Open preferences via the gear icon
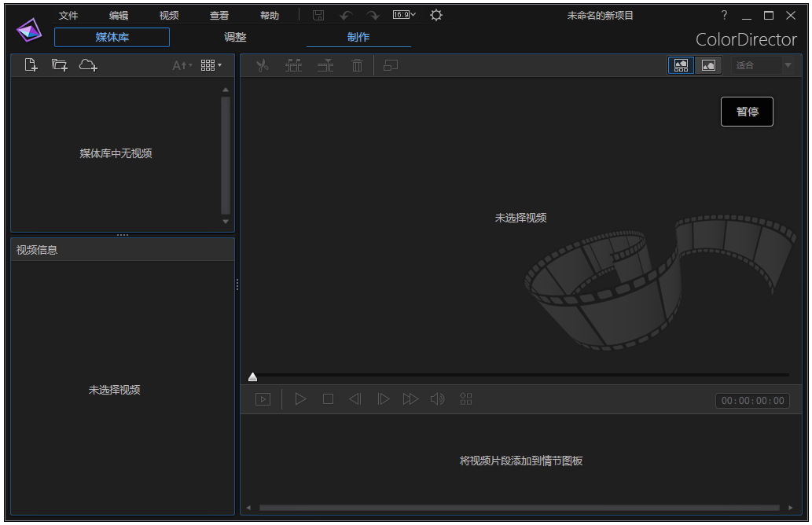 point(436,16)
